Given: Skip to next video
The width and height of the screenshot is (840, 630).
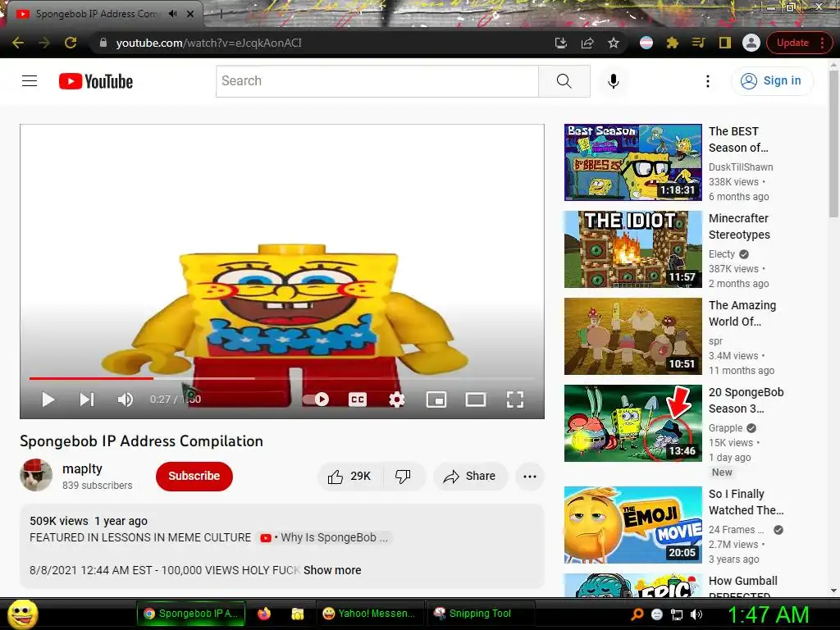Looking at the screenshot, I should (x=87, y=399).
